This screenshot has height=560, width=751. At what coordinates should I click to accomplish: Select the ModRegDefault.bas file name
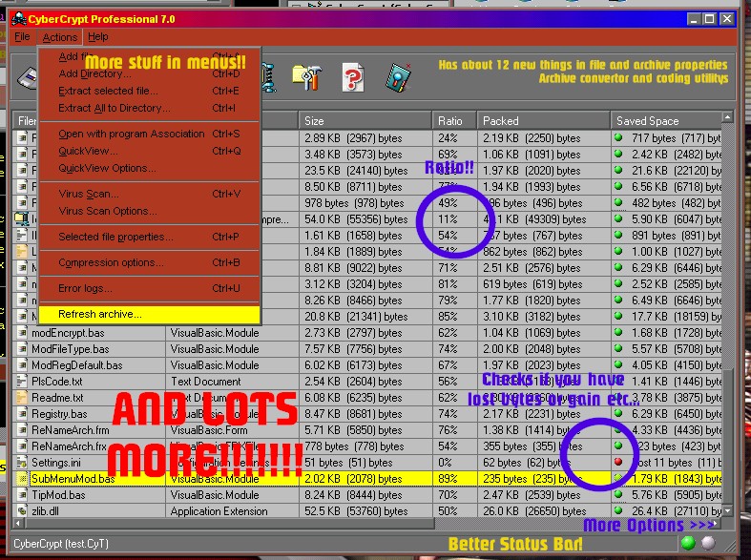tap(77, 365)
